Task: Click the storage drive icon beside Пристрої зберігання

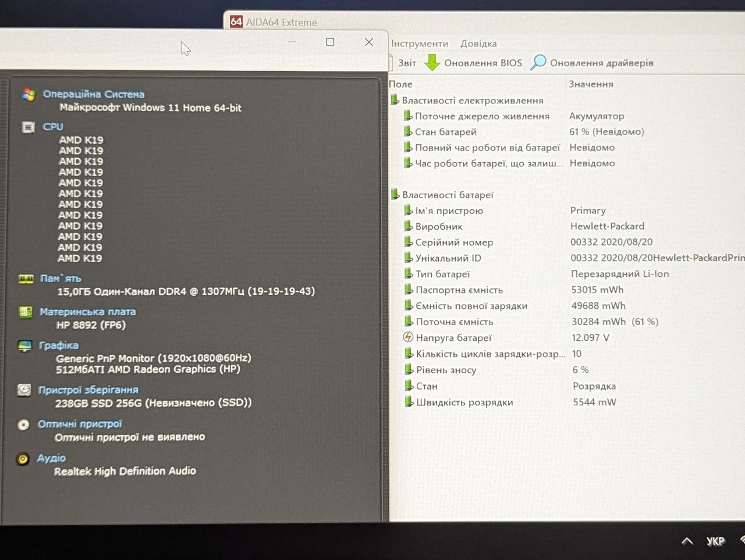Action: pos(24,390)
